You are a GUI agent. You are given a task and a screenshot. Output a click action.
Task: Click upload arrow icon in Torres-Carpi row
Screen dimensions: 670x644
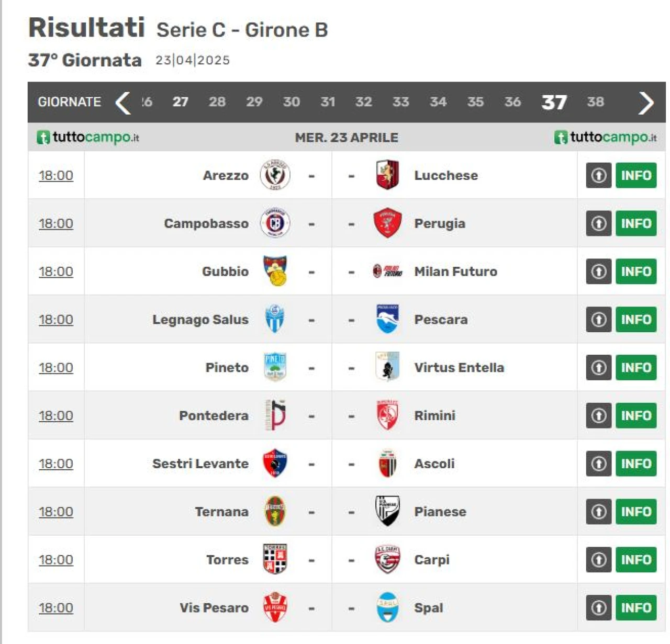599,560
